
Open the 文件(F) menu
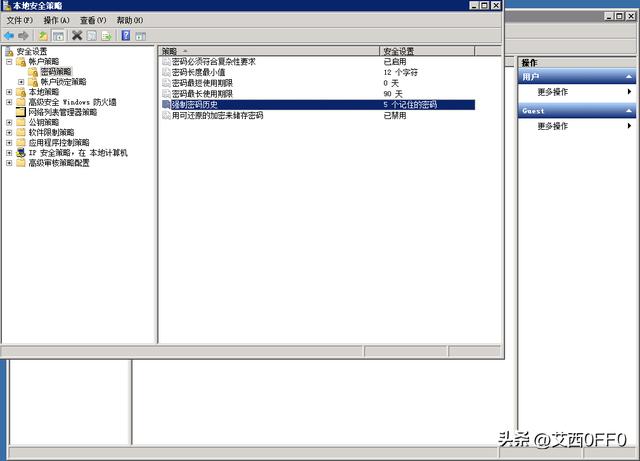tap(20, 20)
